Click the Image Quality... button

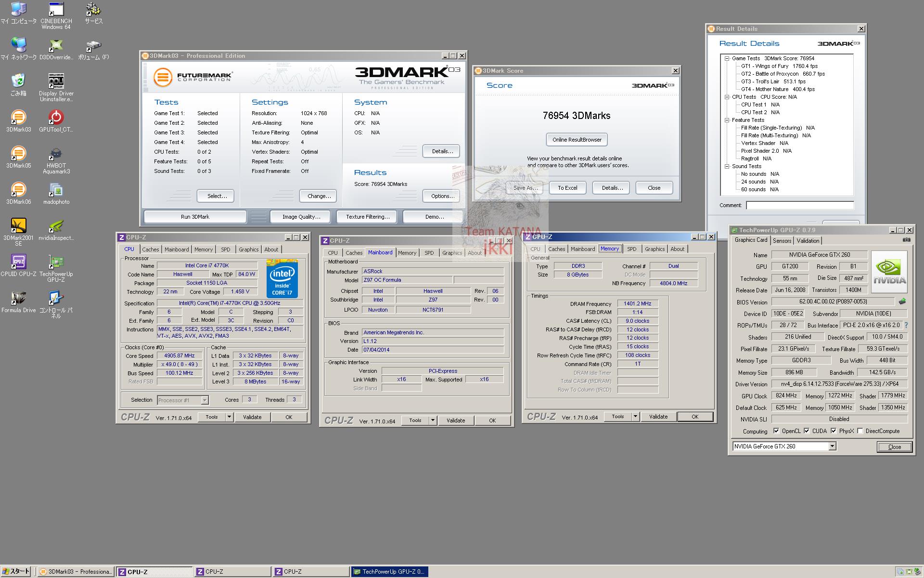click(x=301, y=217)
